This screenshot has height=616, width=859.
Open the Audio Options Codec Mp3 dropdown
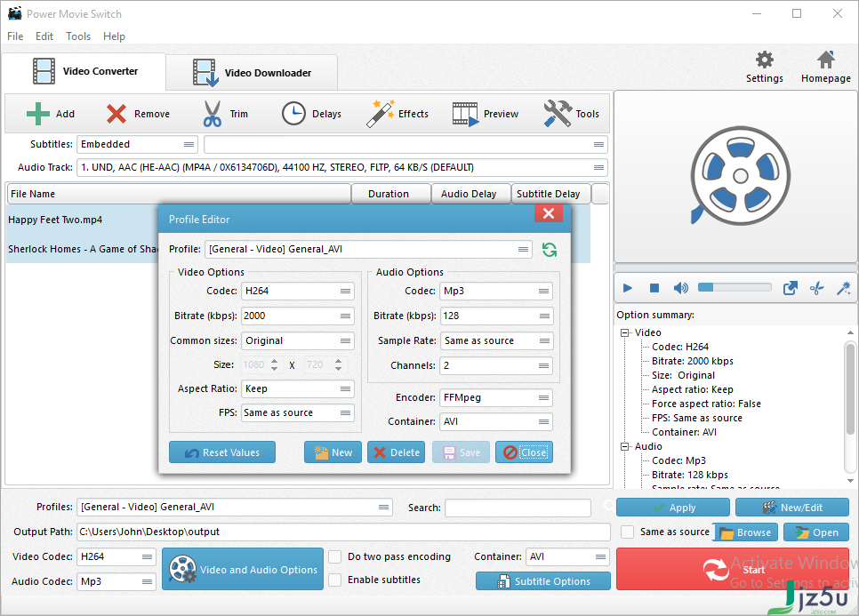point(496,292)
